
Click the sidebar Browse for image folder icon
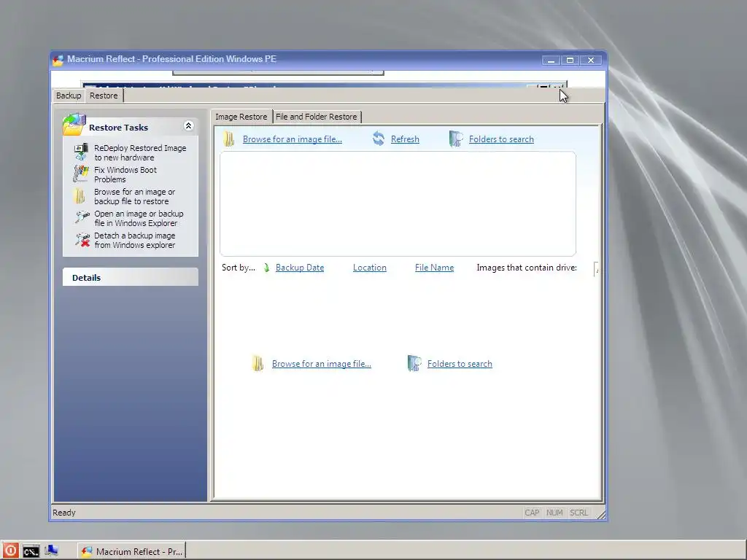click(80, 195)
